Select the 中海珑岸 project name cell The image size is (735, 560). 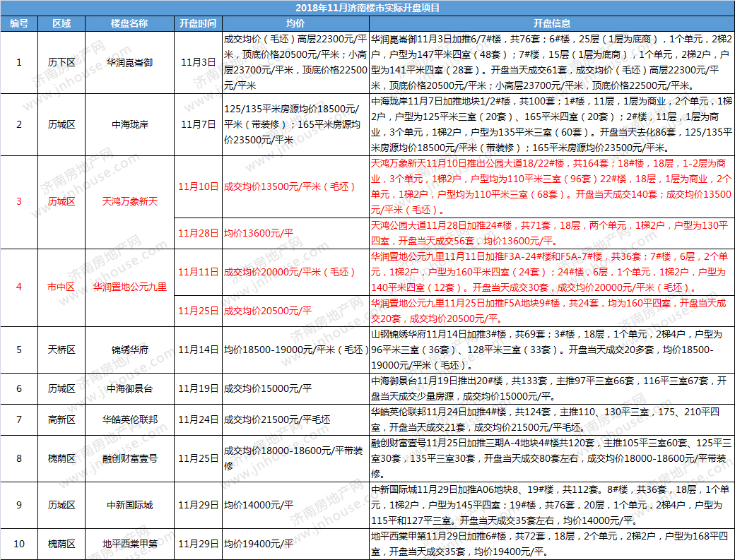pos(129,124)
